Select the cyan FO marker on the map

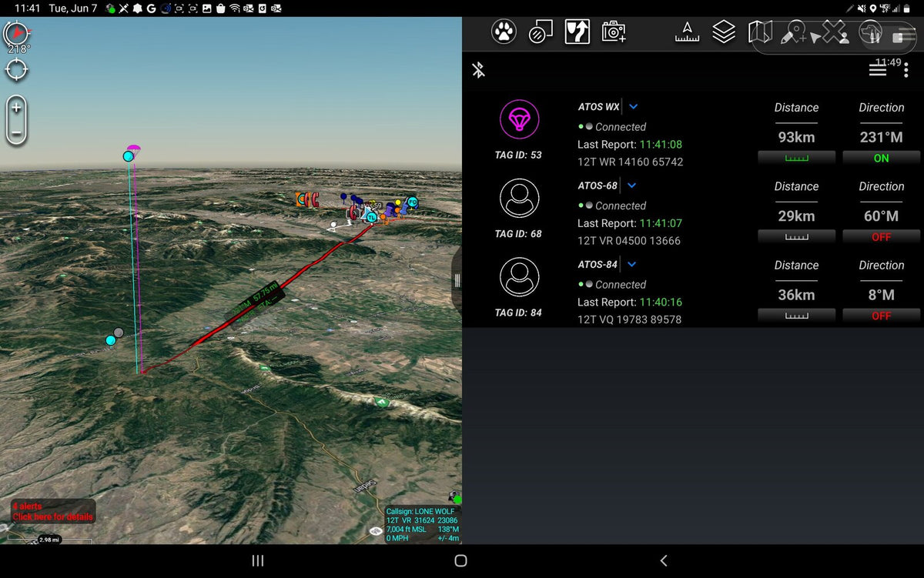click(x=412, y=202)
